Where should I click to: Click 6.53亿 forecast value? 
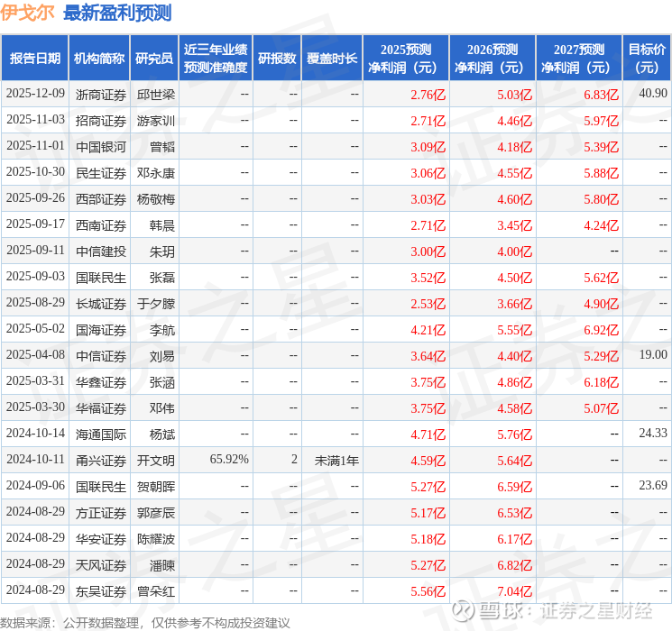click(514, 512)
